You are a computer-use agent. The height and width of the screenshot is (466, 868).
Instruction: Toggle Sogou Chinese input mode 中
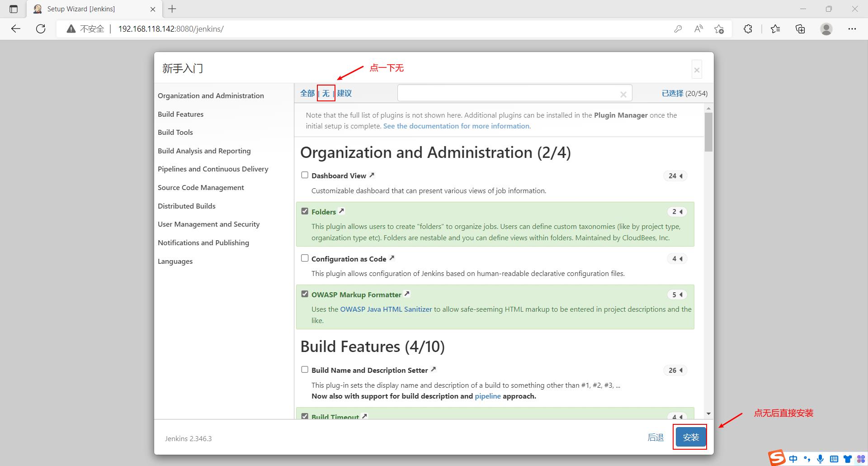(x=793, y=459)
